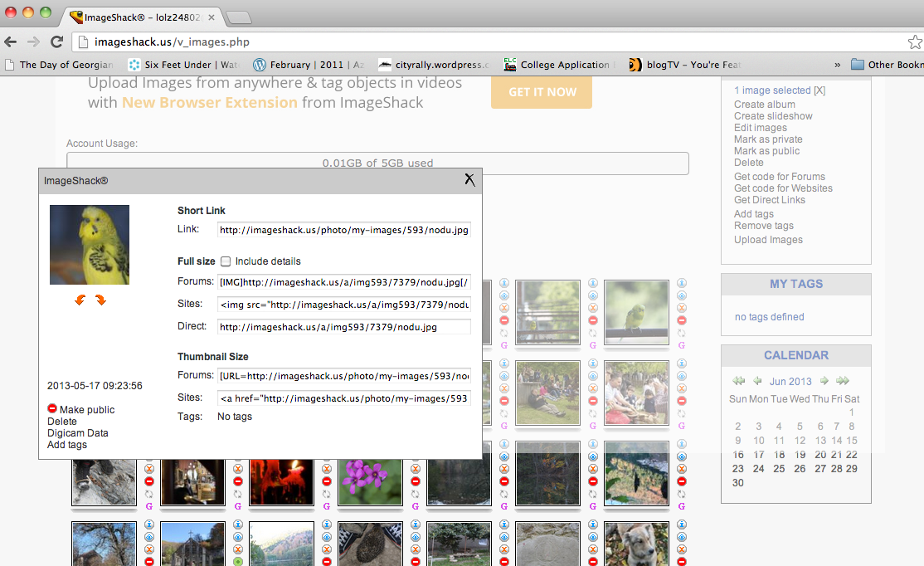Viewport: 924px width, 566px height.
Task: Rotate the selected bird image clockwise
Action: pos(100,300)
